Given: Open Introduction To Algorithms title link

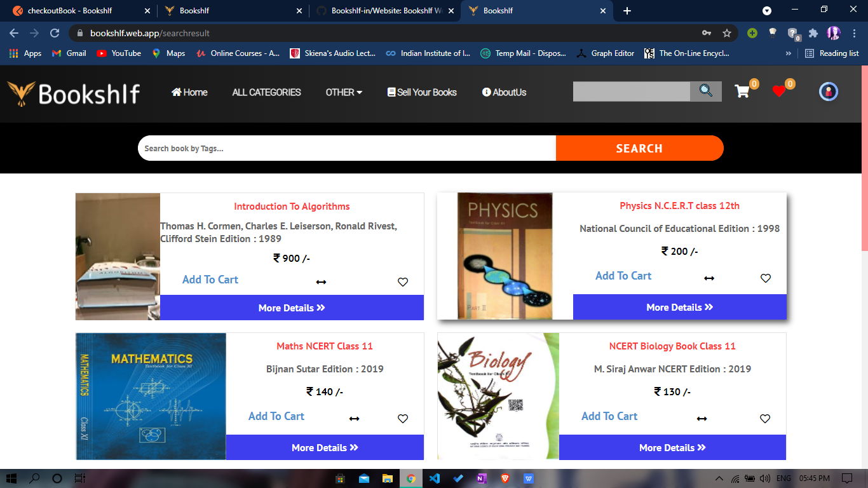Looking at the screenshot, I should pyautogui.click(x=292, y=207).
